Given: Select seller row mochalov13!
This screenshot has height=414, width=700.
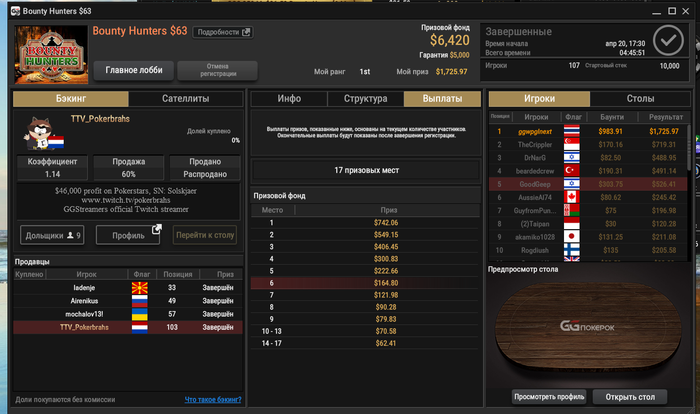Looking at the screenshot, I should pyautogui.click(x=128, y=314).
